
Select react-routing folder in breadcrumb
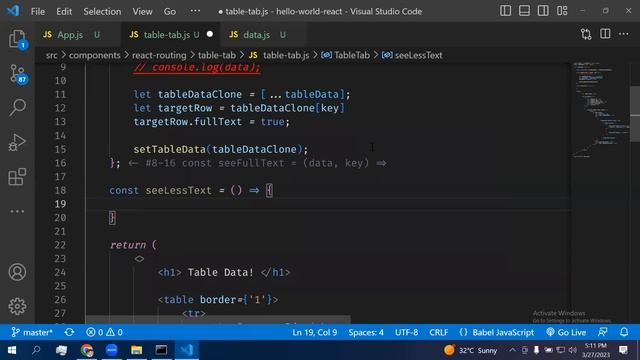[159, 55]
